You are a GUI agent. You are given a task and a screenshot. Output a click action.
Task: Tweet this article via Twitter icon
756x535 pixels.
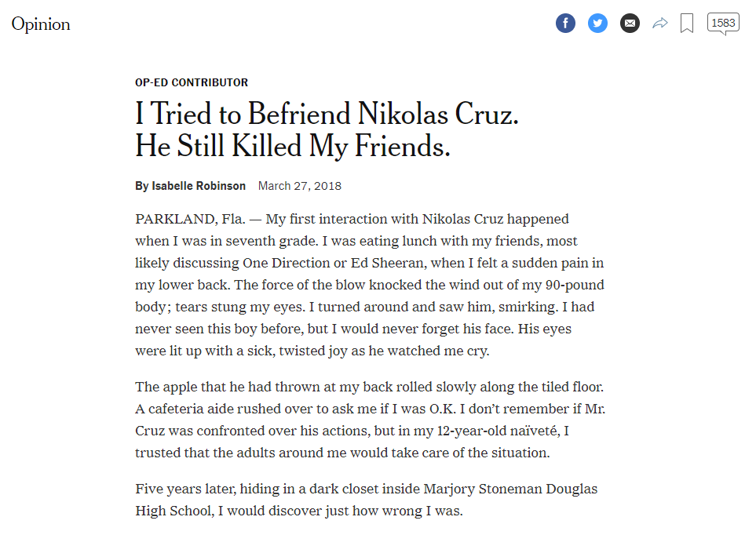tap(597, 23)
